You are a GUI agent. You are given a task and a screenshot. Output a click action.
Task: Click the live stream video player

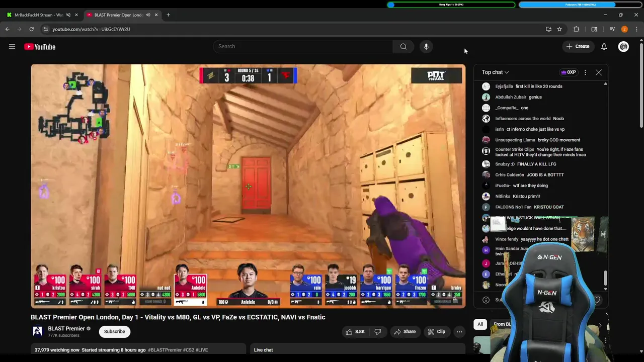click(x=248, y=186)
